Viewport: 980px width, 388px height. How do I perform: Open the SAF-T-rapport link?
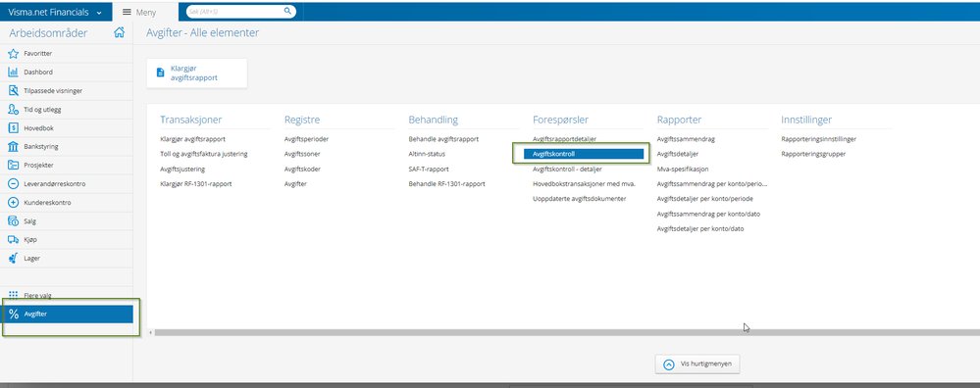[429, 170]
